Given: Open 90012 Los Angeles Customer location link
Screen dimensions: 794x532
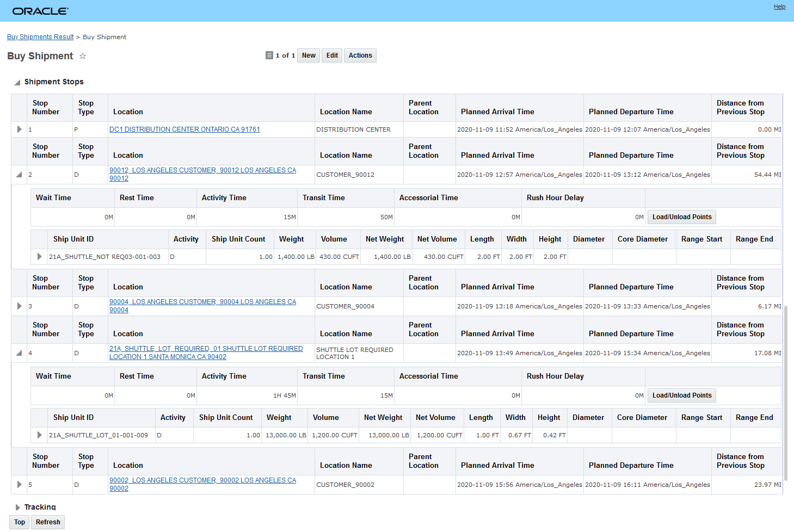Looking at the screenshot, I should [x=202, y=174].
